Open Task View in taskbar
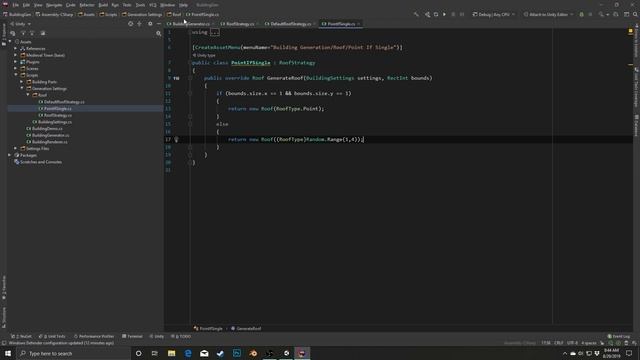The image size is (640, 360). (155, 353)
